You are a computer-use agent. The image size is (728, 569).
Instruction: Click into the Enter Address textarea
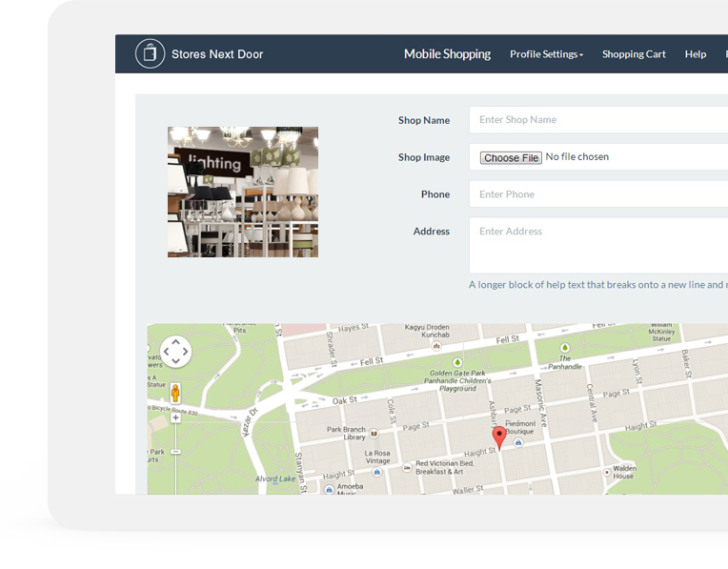coord(598,245)
